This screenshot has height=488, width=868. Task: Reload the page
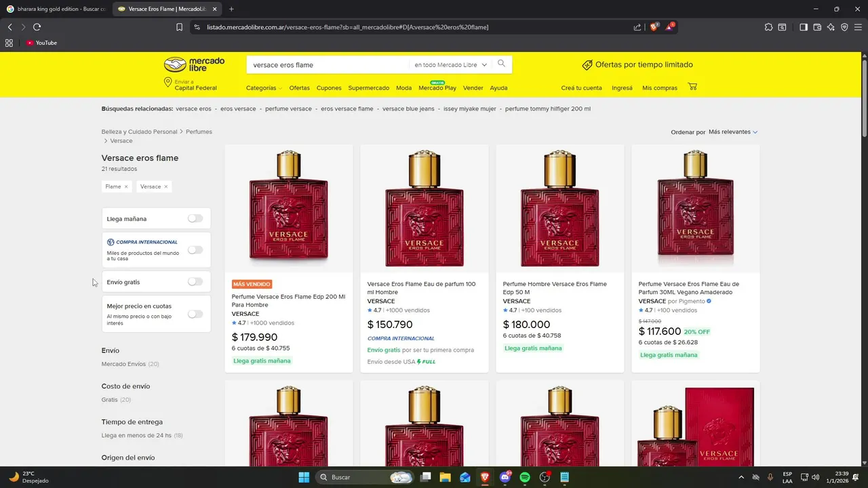coord(37,27)
